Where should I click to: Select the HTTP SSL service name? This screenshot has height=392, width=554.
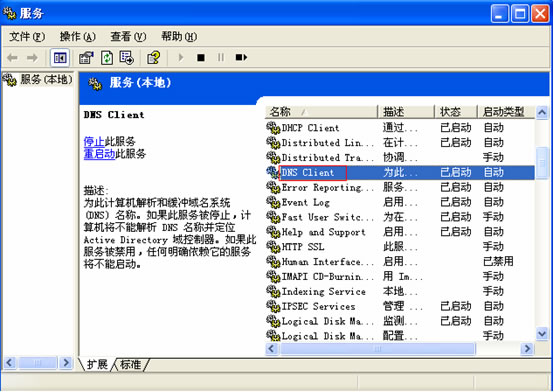coord(302,247)
